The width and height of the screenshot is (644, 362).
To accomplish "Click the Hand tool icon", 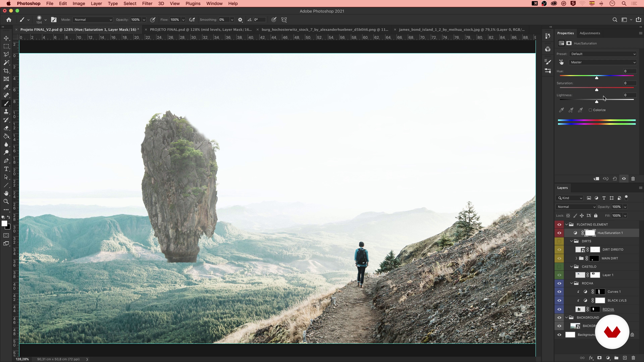I will (6, 193).
